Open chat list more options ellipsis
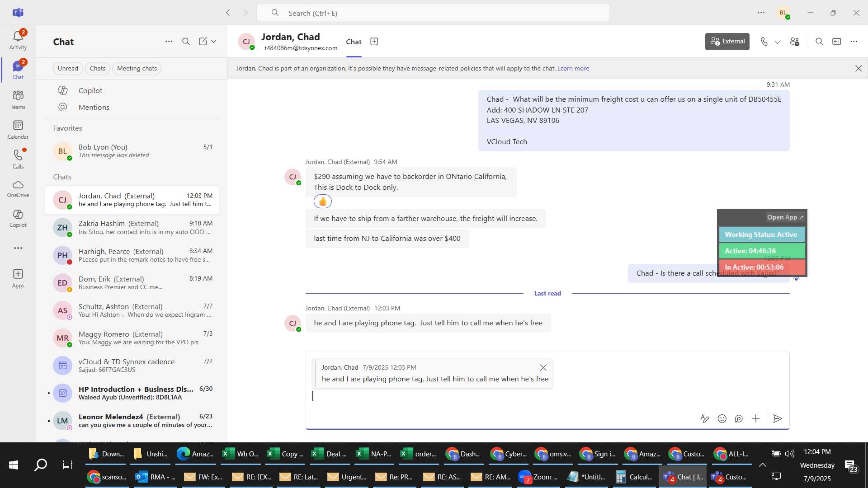The width and height of the screenshot is (868, 488). click(169, 42)
